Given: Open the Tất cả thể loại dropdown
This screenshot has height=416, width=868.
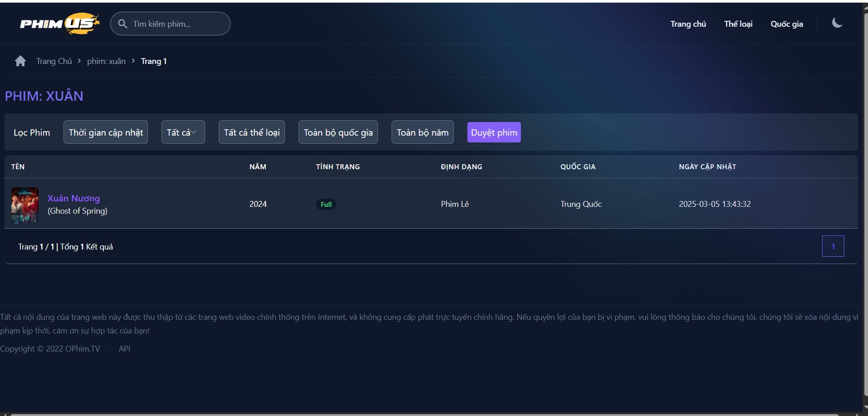Looking at the screenshot, I should (x=251, y=132).
